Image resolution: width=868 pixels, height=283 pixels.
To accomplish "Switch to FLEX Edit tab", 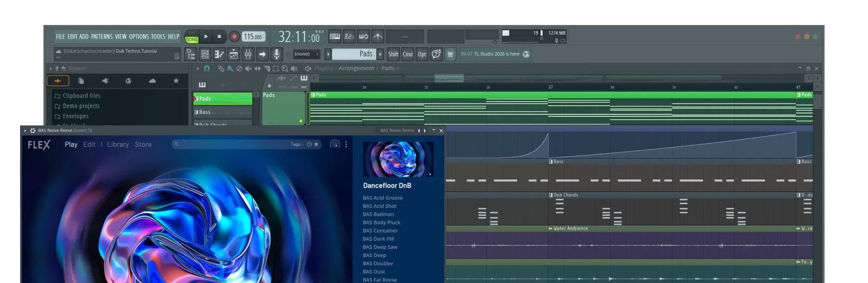I will [x=90, y=145].
